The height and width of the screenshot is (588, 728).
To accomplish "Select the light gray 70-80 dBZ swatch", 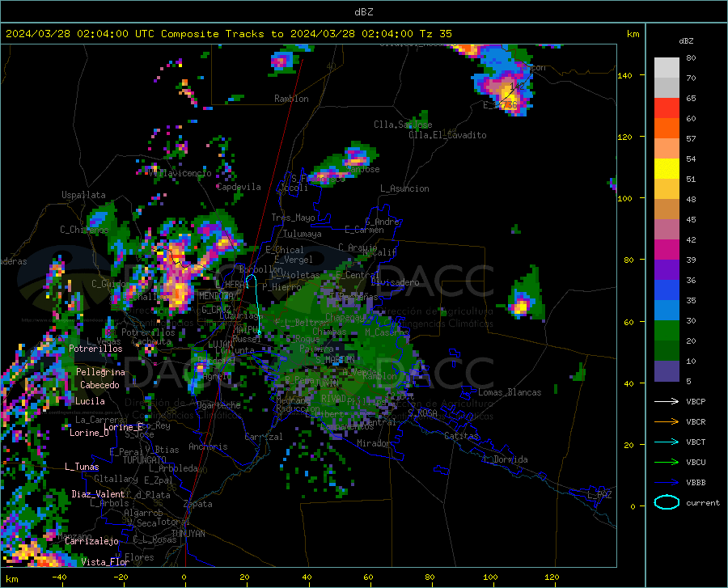I will pos(667,68).
